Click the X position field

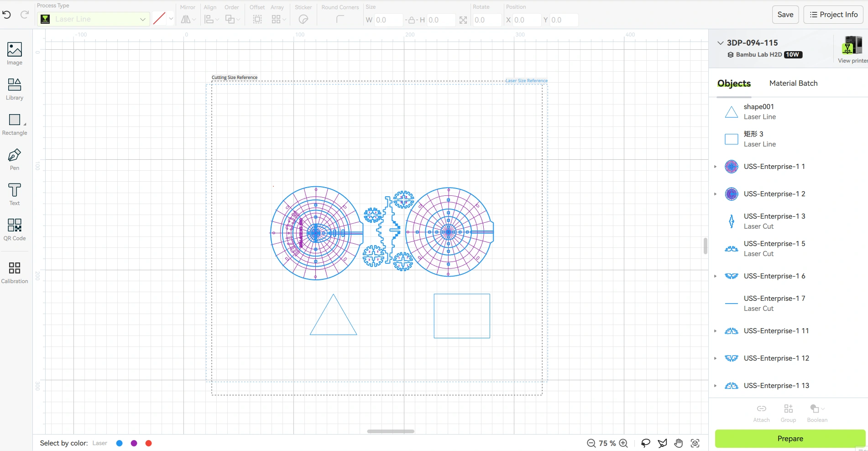click(x=526, y=20)
